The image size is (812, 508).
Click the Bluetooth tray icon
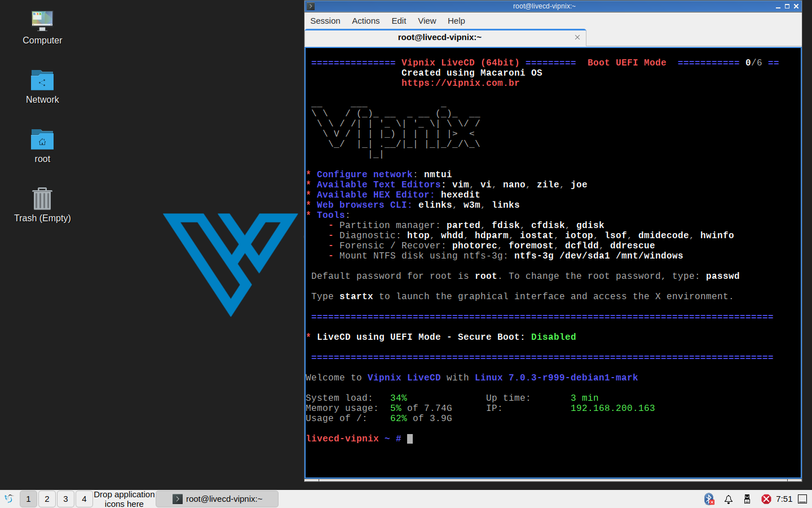pyautogui.click(x=709, y=499)
